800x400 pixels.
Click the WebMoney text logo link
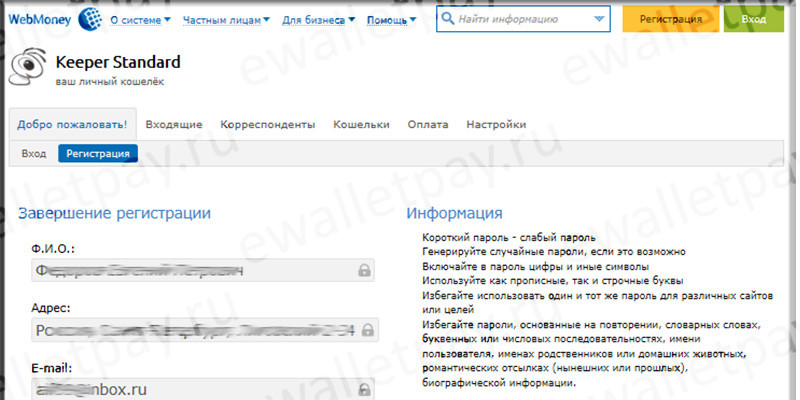click(x=42, y=19)
